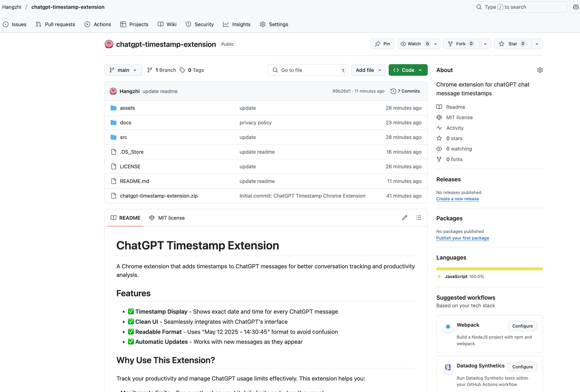The image size is (580, 392).
Task: Open the README.md file name
Action: point(134,181)
